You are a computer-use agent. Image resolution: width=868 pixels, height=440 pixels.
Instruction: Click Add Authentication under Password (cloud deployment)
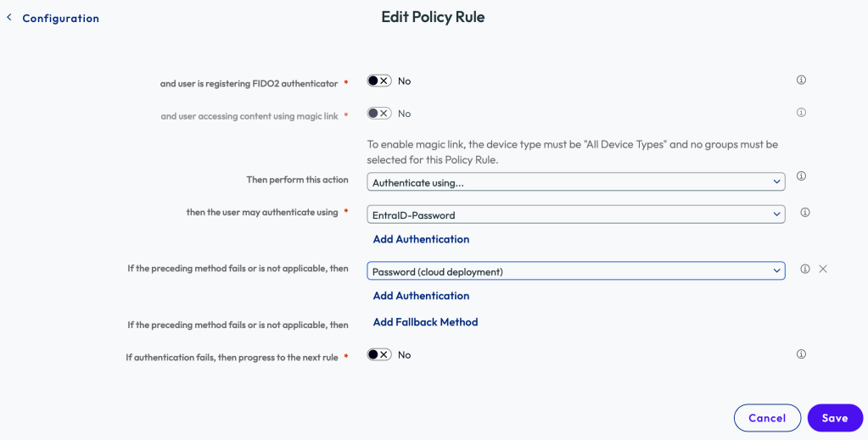(421, 296)
